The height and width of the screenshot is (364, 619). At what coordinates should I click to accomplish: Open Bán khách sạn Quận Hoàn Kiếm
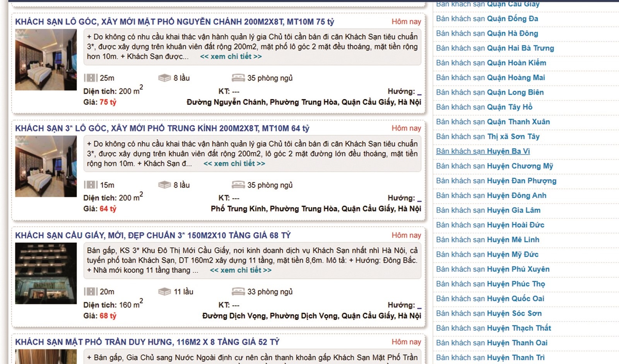tap(491, 63)
